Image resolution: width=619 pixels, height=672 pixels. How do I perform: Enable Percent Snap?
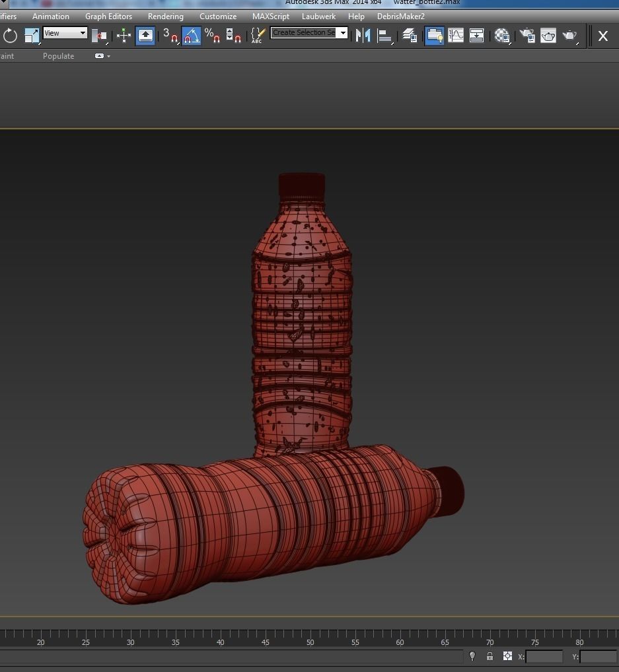(x=213, y=36)
